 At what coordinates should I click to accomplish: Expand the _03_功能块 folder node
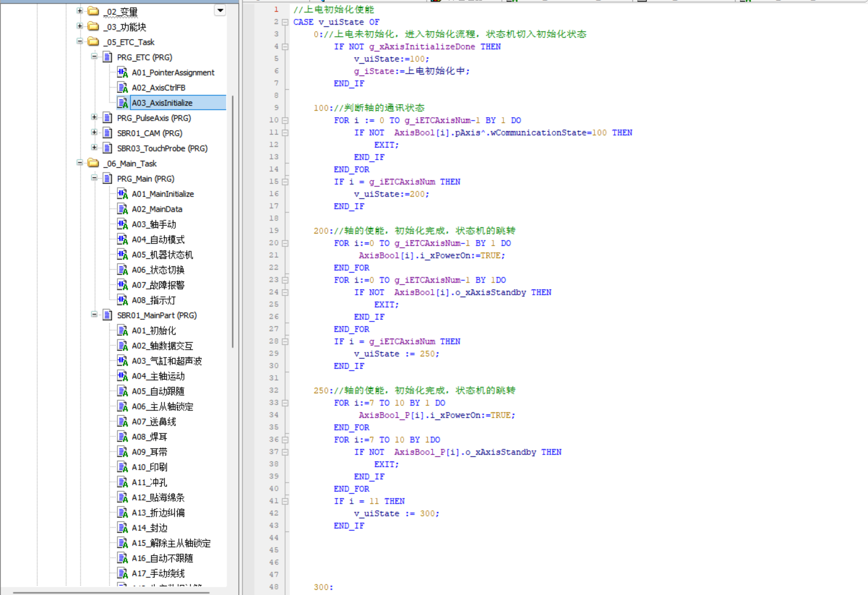coord(80,26)
